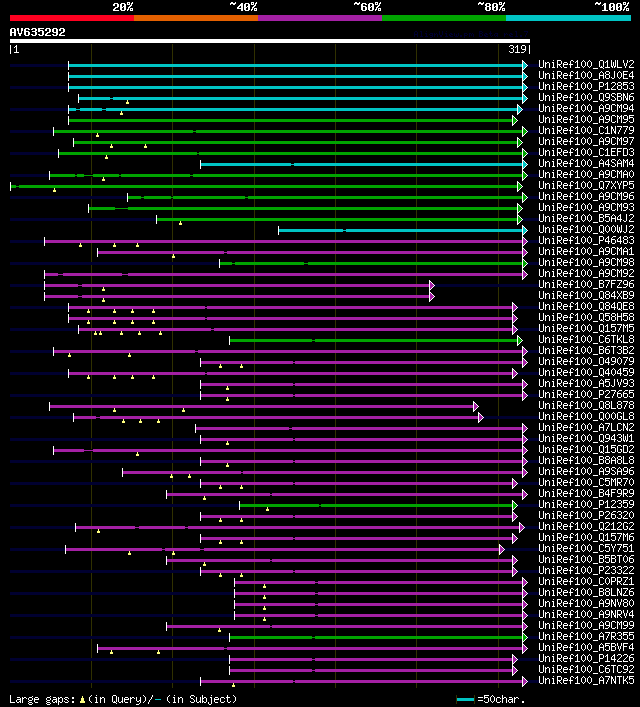Viewport: 640px width, 707px height.
Task: Select the UniRef100_Q157M5 label
Action: click(x=586, y=329)
